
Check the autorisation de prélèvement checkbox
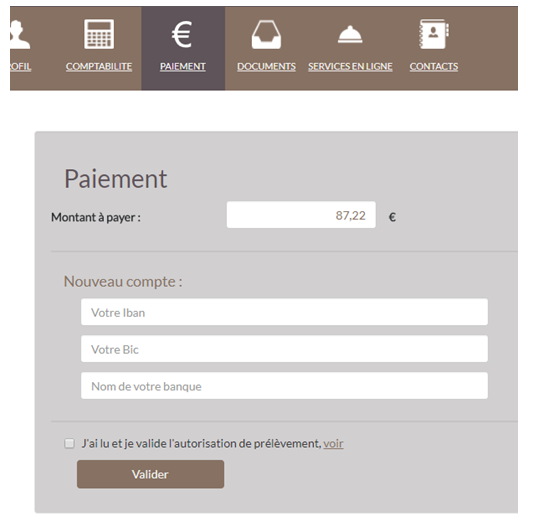point(69,443)
